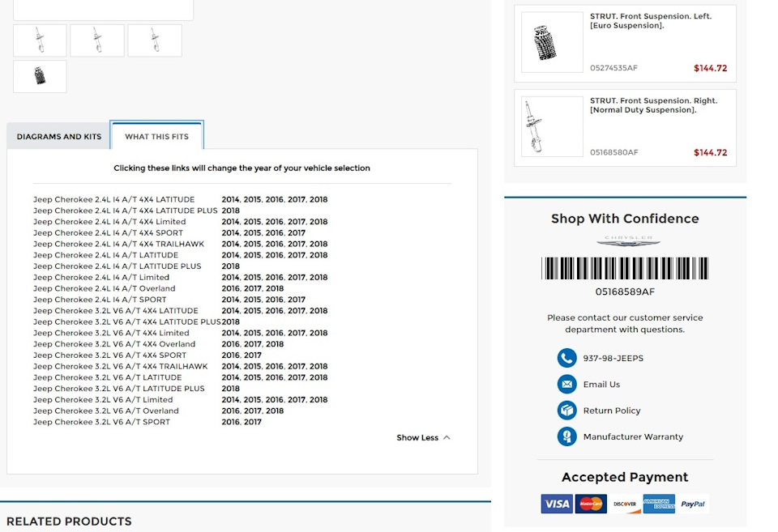Screen dimensions: 778x532
Task: Open the Manufacturer Warranty link
Action: click(633, 436)
